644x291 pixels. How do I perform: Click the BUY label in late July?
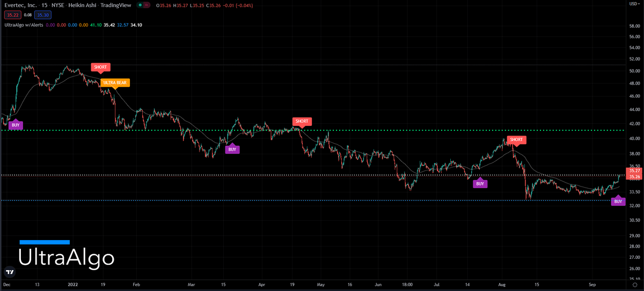480,184
